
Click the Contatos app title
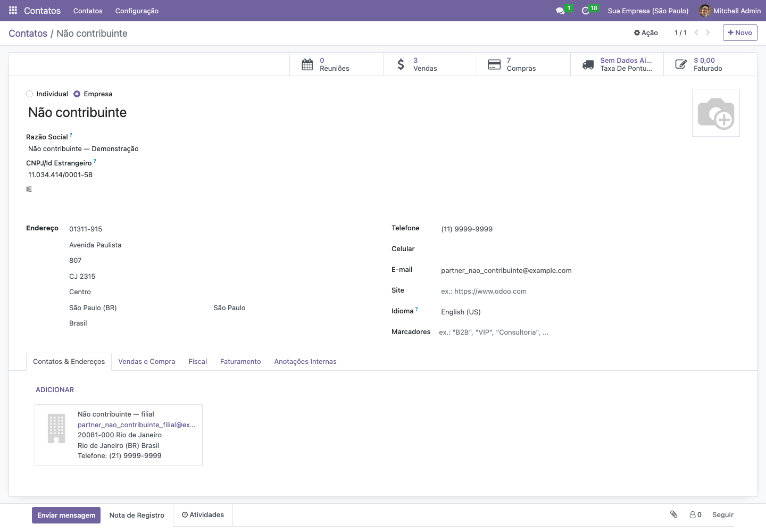point(42,11)
